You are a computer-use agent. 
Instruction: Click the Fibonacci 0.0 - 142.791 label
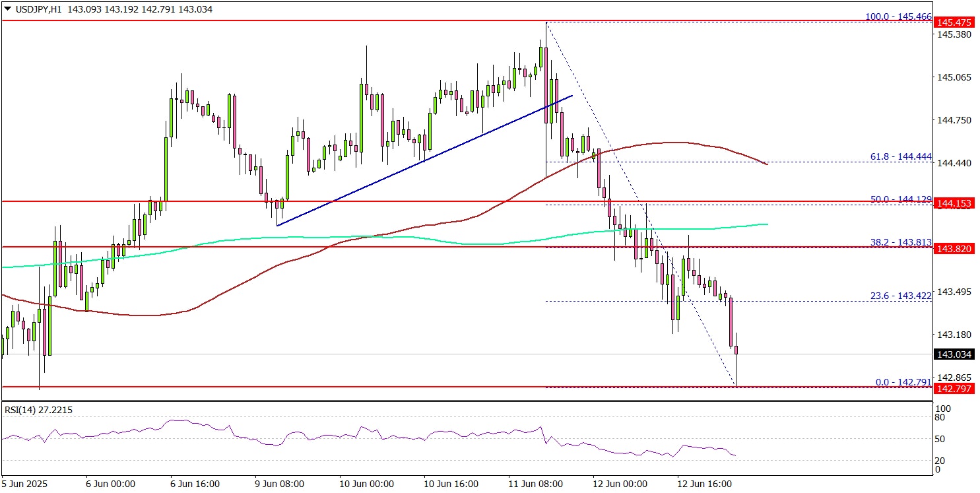click(903, 381)
